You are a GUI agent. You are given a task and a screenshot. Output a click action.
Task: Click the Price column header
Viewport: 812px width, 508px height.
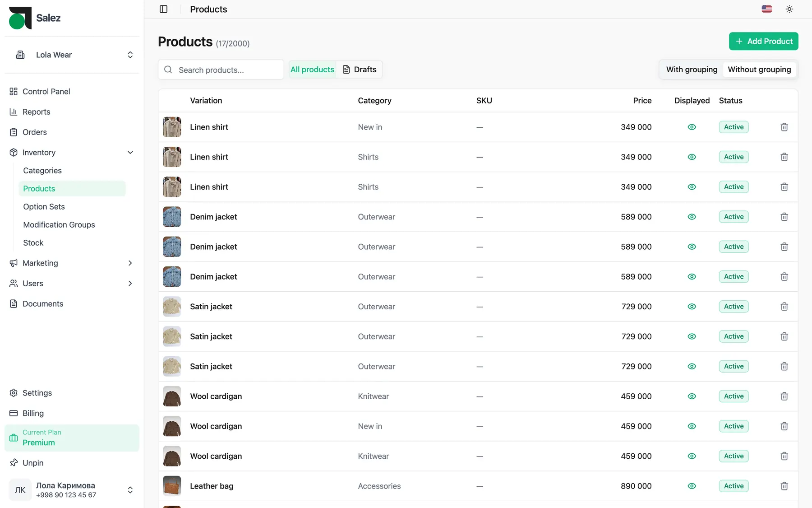coord(642,101)
